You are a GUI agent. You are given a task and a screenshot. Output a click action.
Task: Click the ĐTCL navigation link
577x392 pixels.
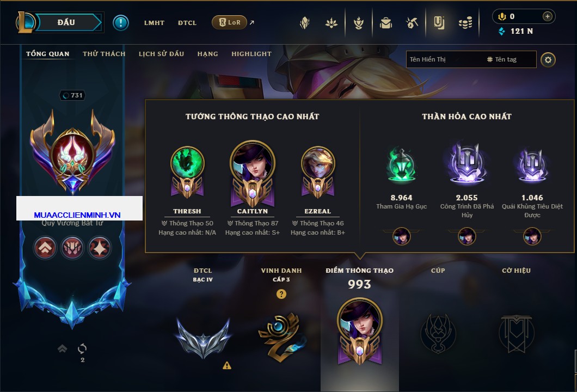[187, 23]
